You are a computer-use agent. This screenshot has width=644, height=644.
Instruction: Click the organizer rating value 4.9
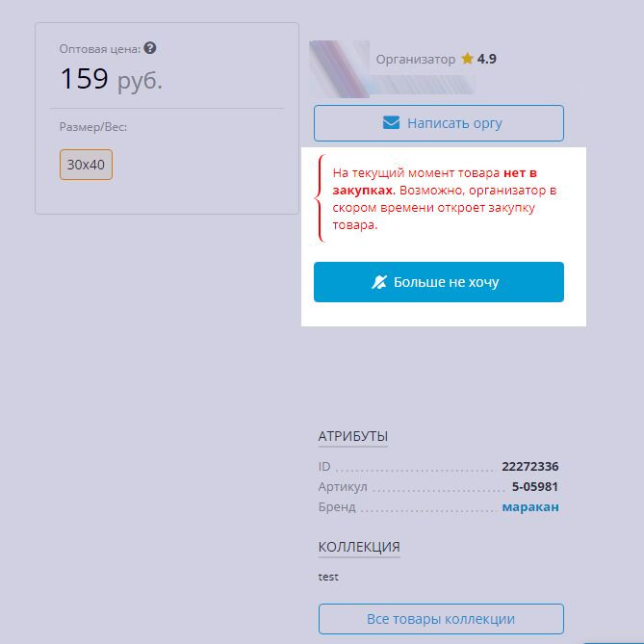pos(487,59)
